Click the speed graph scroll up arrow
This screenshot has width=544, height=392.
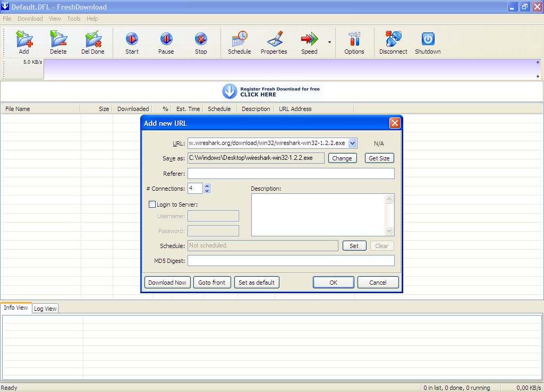coord(538,63)
